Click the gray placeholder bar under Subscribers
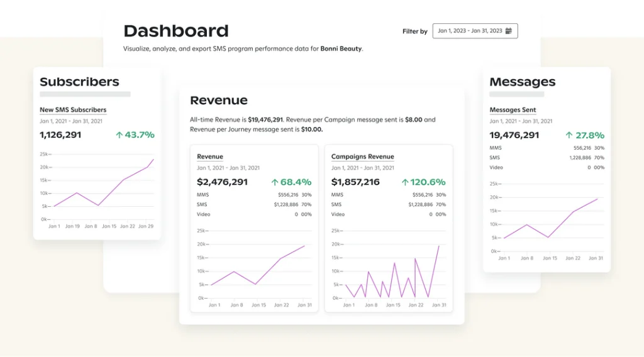 tap(85, 94)
